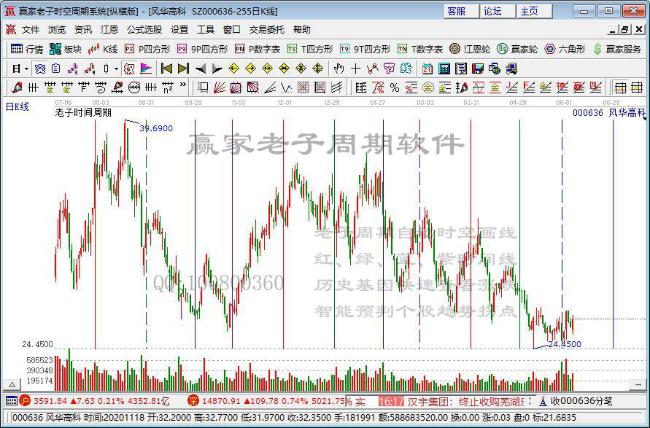
Task: Jump to first bar with skip-to-start icon
Action: click(x=167, y=69)
